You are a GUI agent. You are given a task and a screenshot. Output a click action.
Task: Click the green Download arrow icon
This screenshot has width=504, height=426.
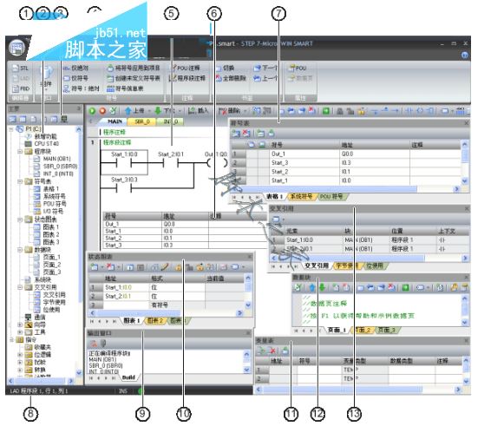point(158,111)
